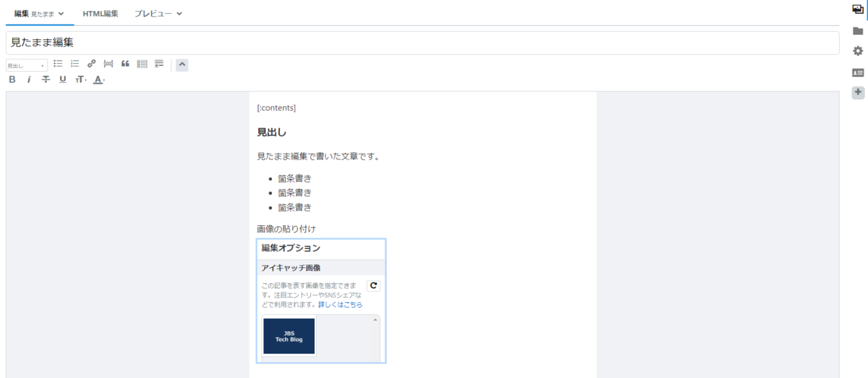
Task: Collapse the formatting toolbar
Action: tap(182, 64)
